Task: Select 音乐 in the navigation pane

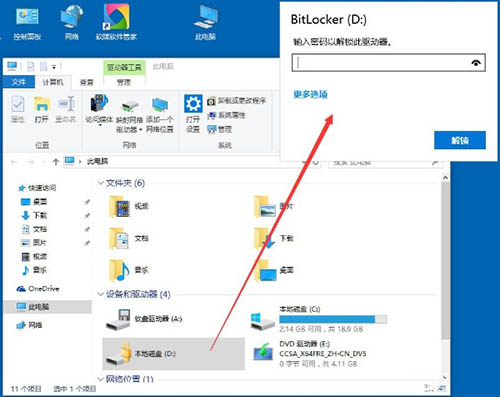Action: coord(34,270)
